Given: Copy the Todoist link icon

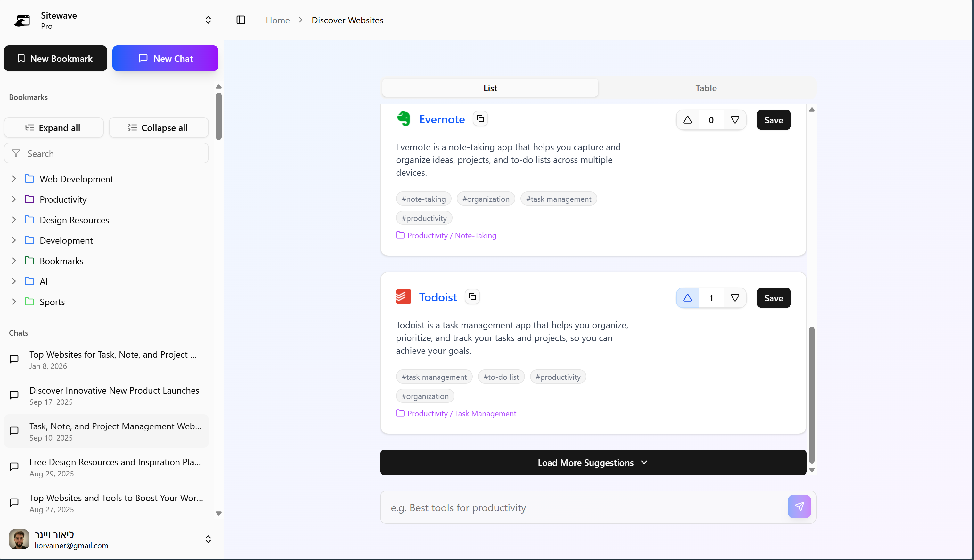Looking at the screenshot, I should 472,297.
